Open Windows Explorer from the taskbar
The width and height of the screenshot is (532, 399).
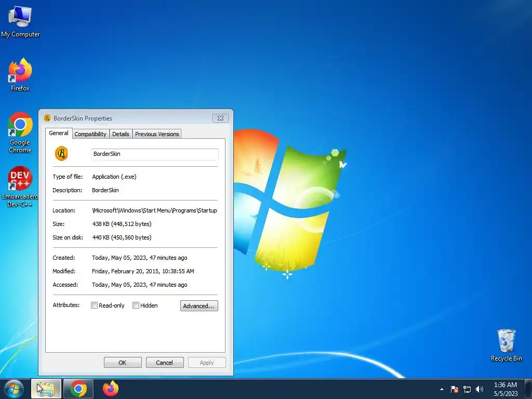[x=46, y=389]
